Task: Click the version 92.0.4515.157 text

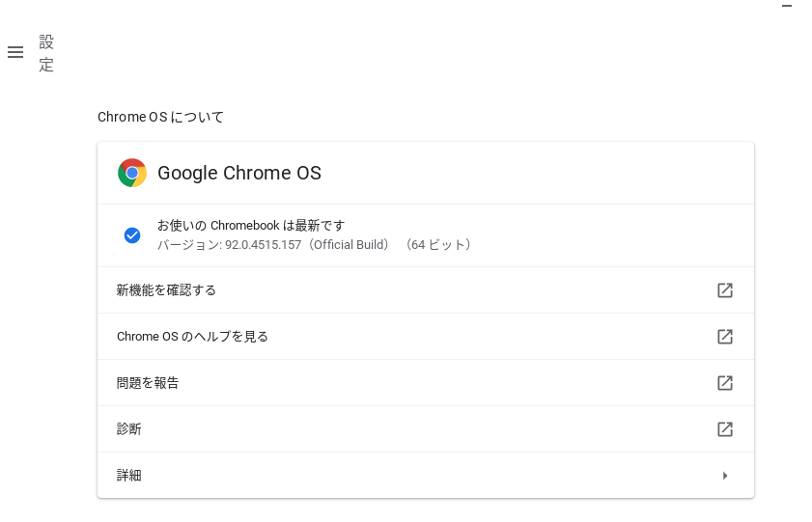Action: [263, 245]
